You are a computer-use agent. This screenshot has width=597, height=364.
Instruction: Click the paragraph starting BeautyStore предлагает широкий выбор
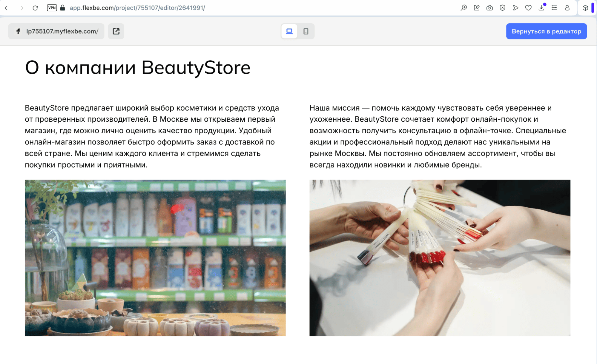[152, 136]
